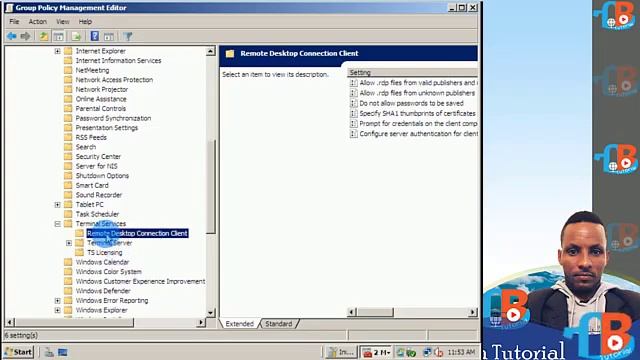Select Remote Desktop Connection Client tree item
Screen dimensions: 640x360
[138, 233]
